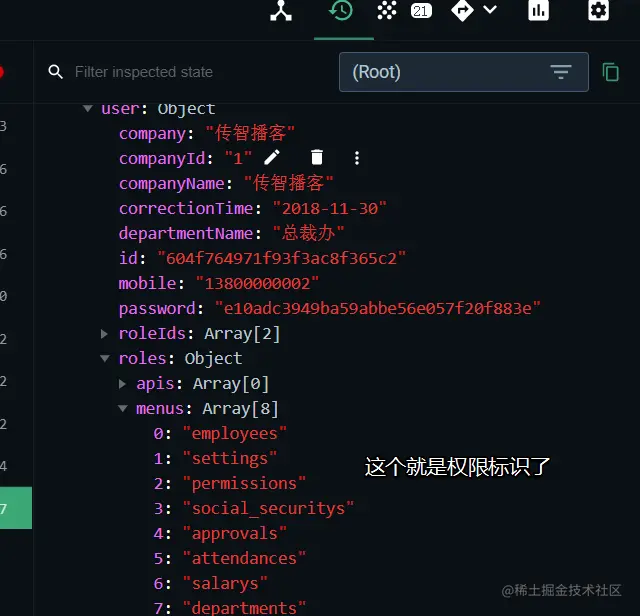
Task: Collapse the user Object node
Action: click(87, 109)
